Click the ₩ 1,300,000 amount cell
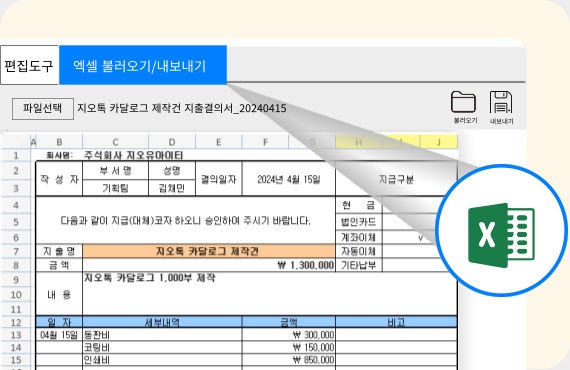Viewport: 570px width, 370px height. [x=209, y=265]
